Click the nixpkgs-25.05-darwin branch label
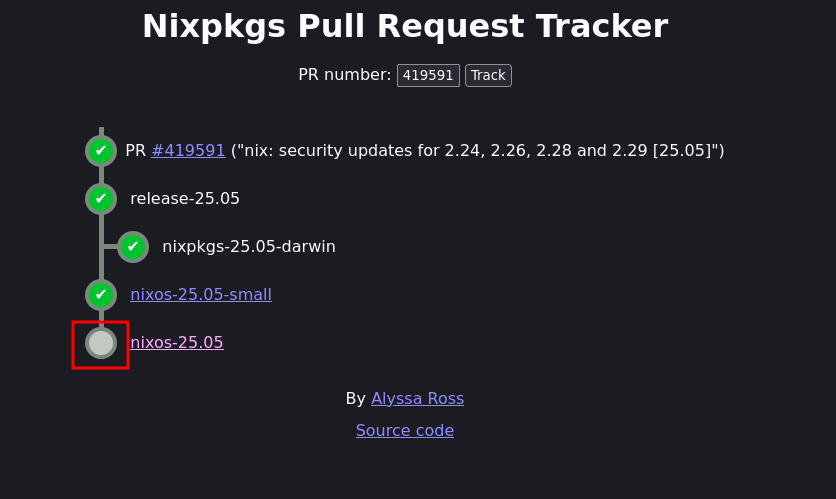836x499 pixels. click(x=249, y=246)
